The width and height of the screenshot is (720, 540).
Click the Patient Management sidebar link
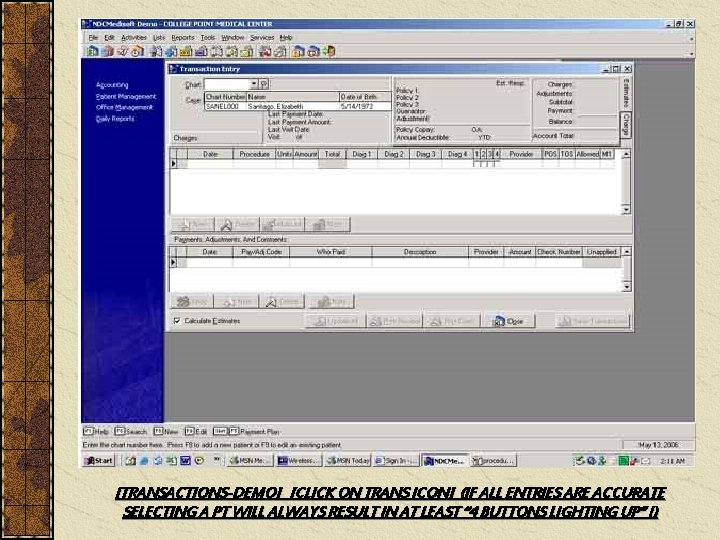pos(126,96)
